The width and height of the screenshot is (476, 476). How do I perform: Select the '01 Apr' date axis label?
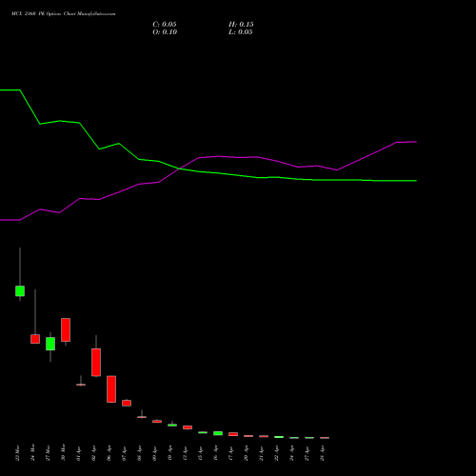78,453
